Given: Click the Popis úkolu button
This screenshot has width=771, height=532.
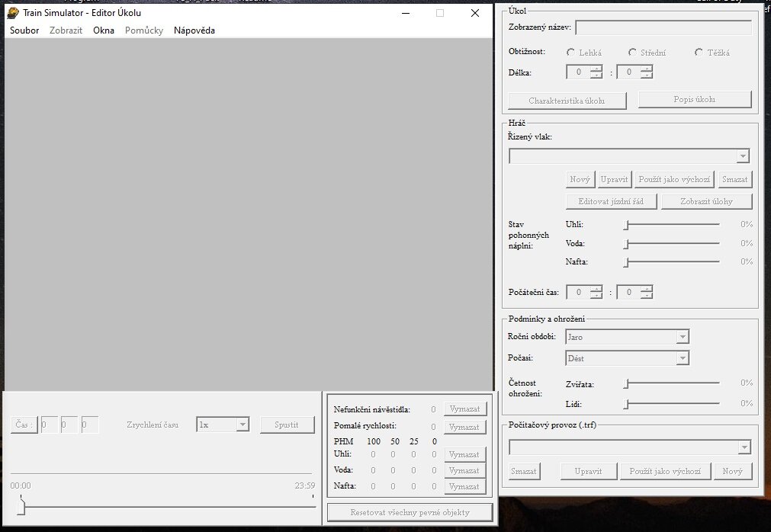Looking at the screenshot, I should [x=694, y=100].
